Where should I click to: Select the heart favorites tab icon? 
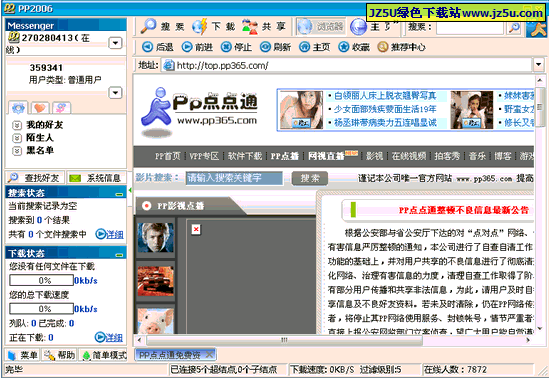pyautogui.click(x=40, y=108)
